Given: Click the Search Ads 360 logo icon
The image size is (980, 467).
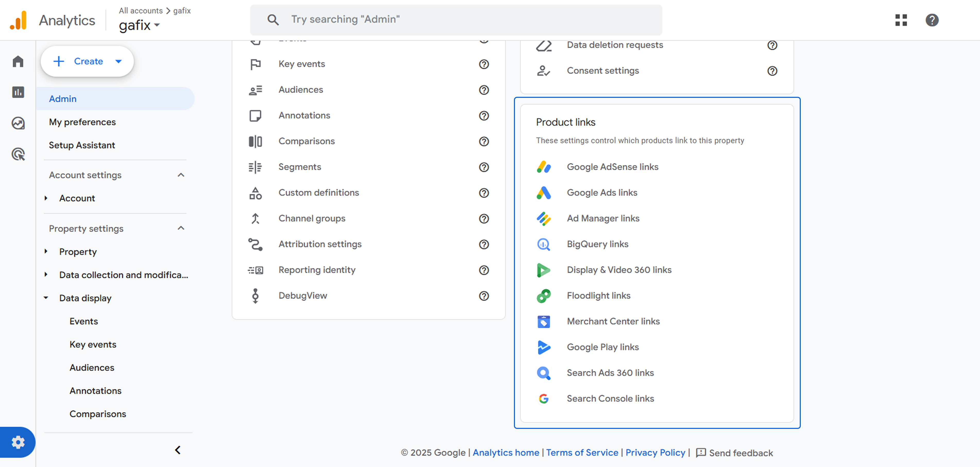Looking at the screenshot, I should [x=544, y=373].
